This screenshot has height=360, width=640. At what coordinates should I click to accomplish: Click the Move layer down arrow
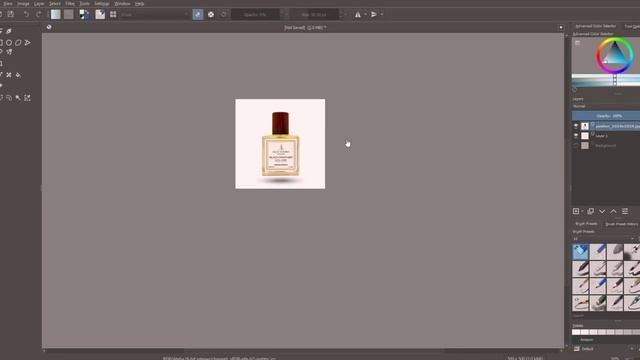(602, 211)
